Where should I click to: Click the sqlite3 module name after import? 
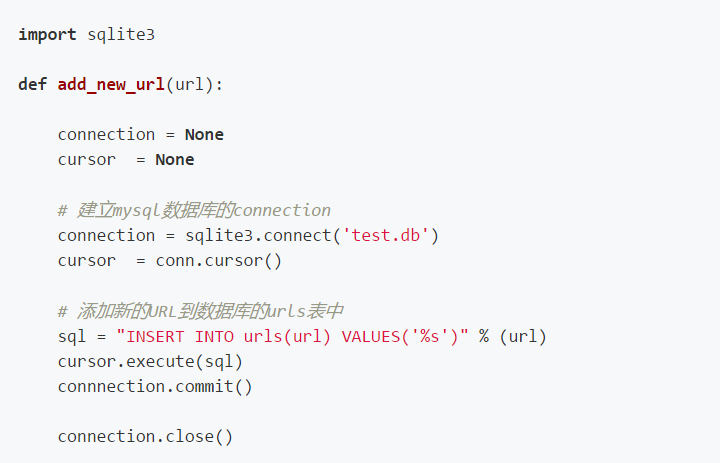pos(121,35)
